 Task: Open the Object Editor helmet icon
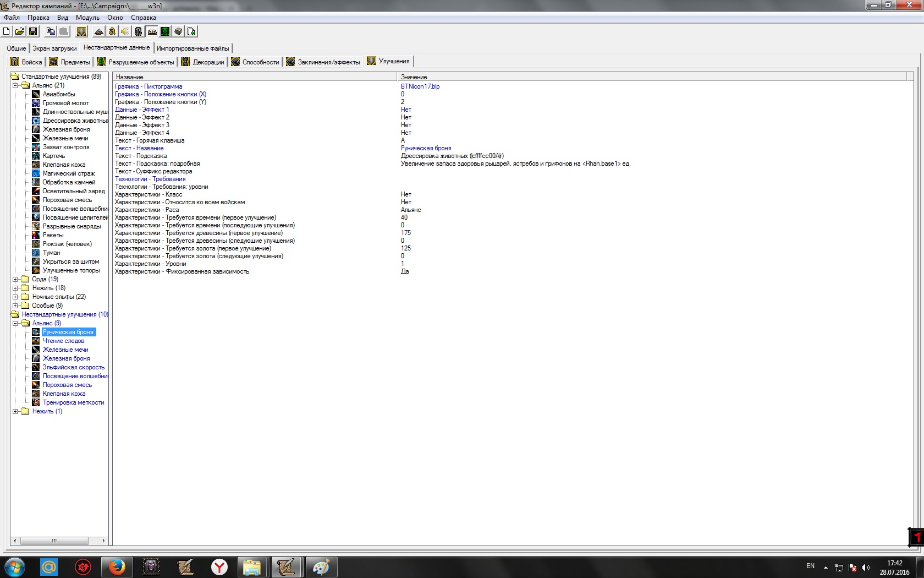tap(139, 31)
